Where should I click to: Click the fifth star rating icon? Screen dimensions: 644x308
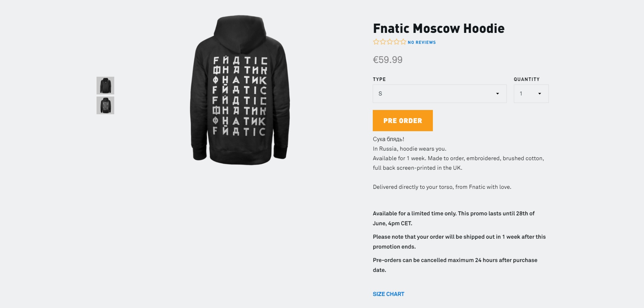point(404,42)
